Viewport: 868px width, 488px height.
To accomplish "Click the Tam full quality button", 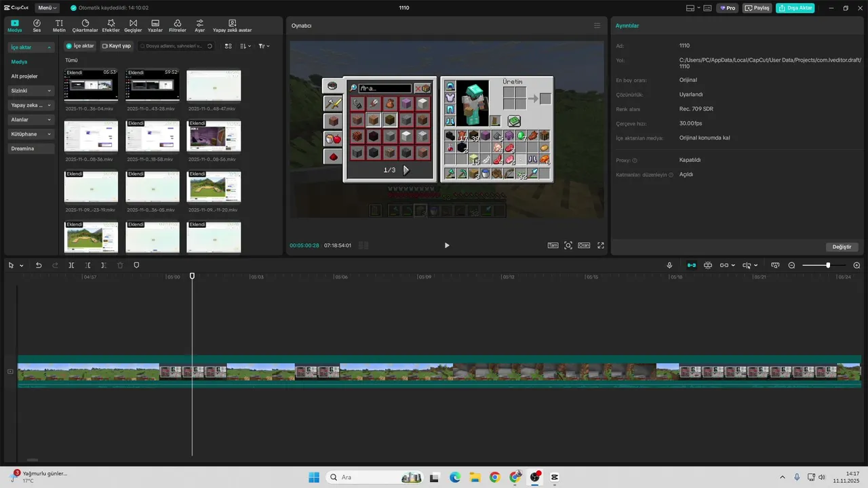I will 553,245.
